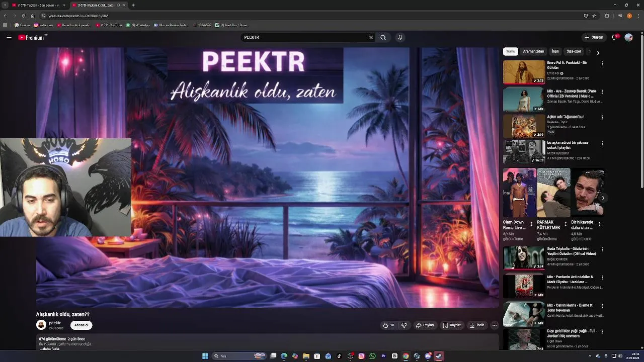Select the Size özel filter chip

pyautogui.click(x=574, y=51)
